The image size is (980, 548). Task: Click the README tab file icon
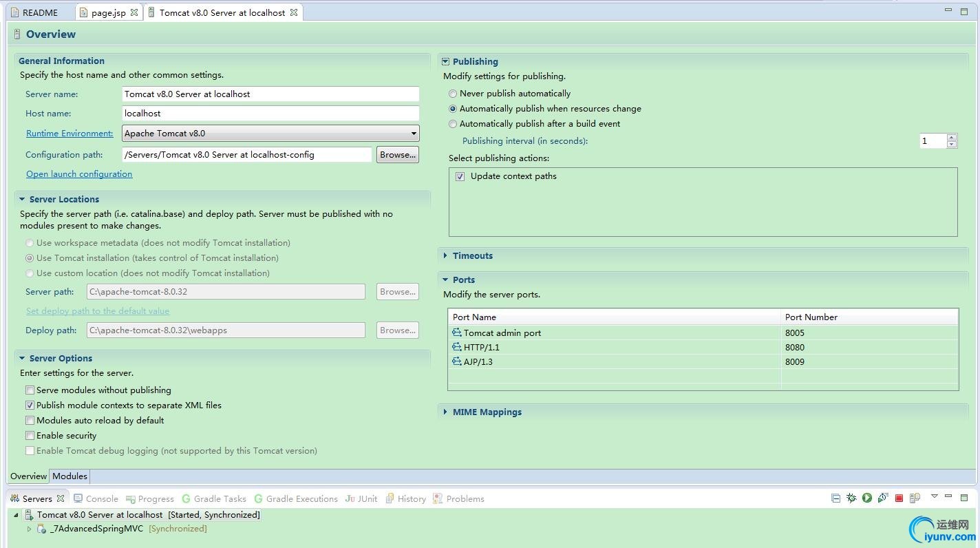point(14,12)
